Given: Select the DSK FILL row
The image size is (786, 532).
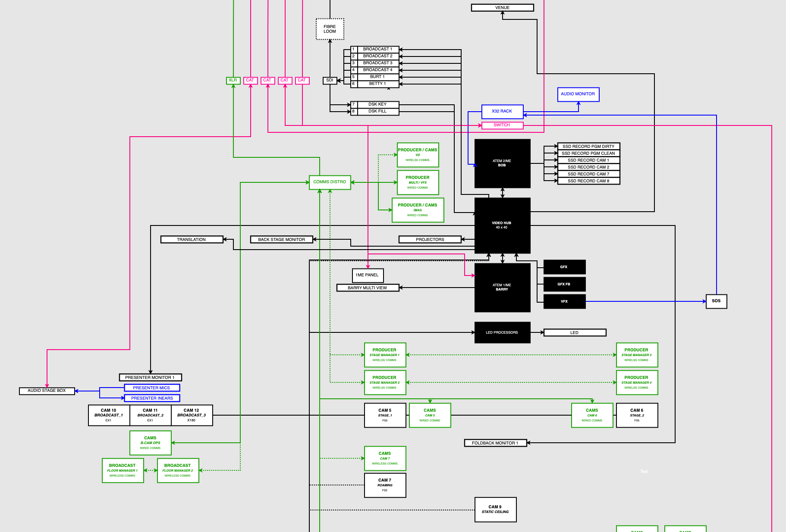Looking at the screenshot, I should [374, 112].
